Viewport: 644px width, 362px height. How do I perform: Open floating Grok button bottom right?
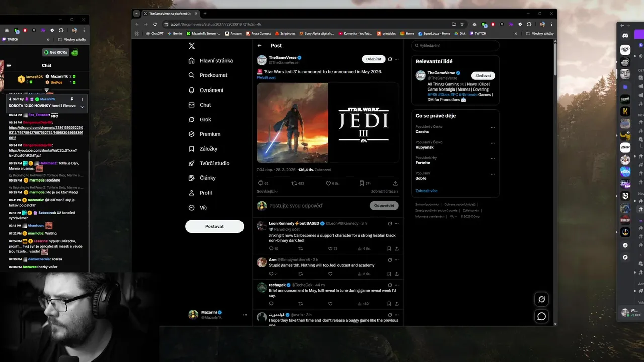(542, 299)
